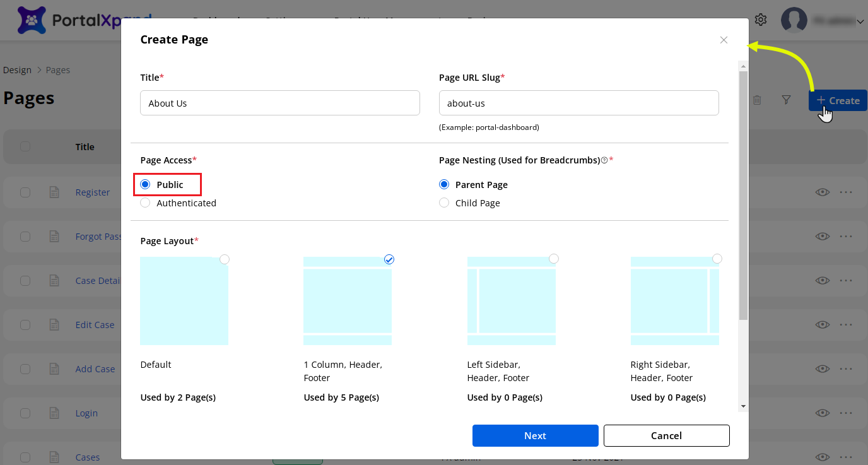Click the eye icon on Register row
Image resolution: width=868 pixels, height=465 pixels.
point(822,192)
